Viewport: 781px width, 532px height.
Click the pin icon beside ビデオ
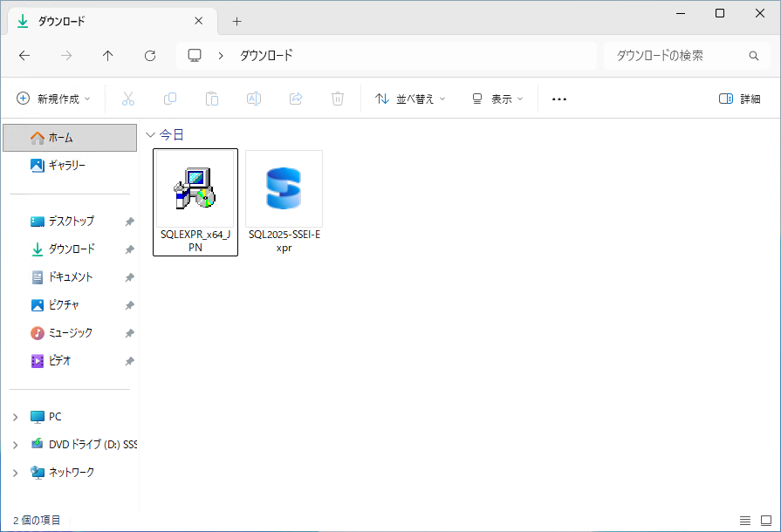(129, 361)
